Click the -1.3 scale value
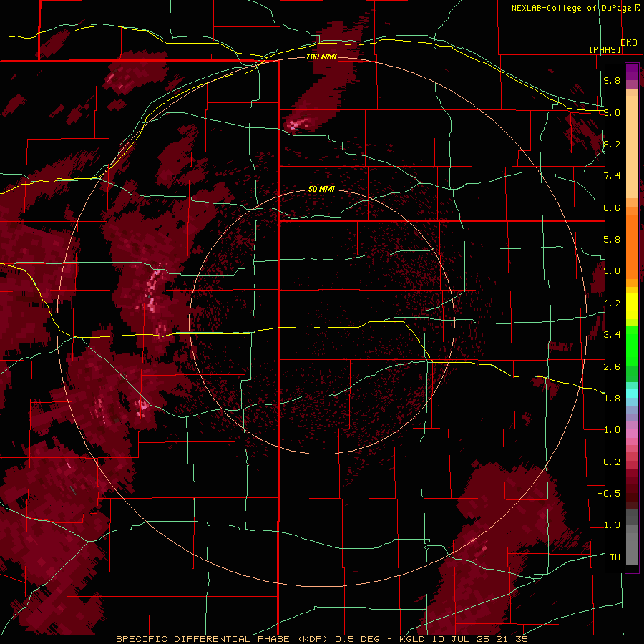Image resolution: width=644 pixels, height=644 pixels. click(x=609, y=525)
